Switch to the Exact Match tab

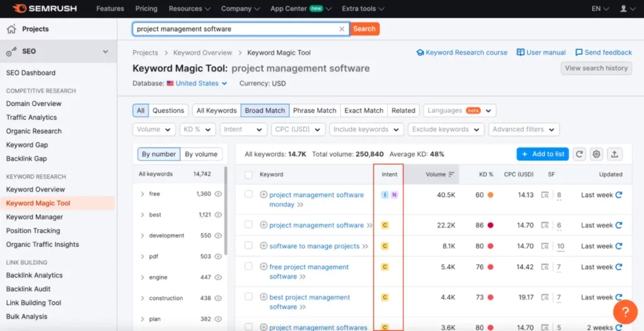coord(364,111)
